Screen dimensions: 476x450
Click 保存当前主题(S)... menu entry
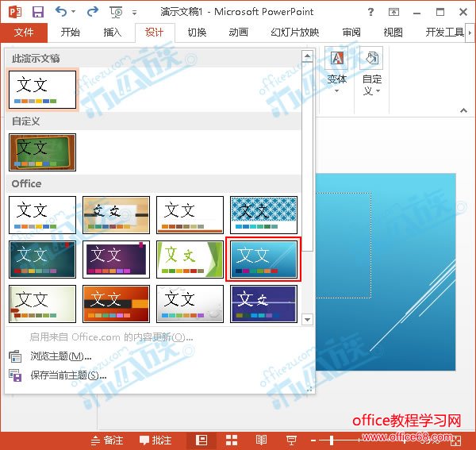68,375
